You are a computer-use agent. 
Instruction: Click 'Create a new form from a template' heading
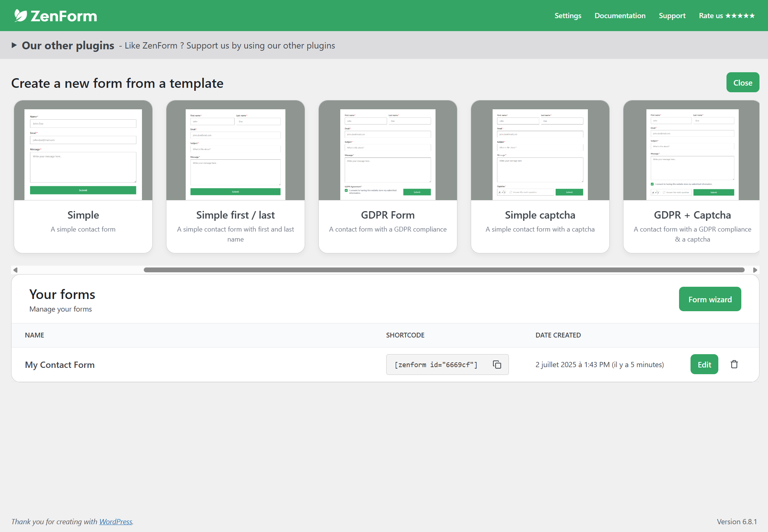pyautogui.click(x=117, y=83)
